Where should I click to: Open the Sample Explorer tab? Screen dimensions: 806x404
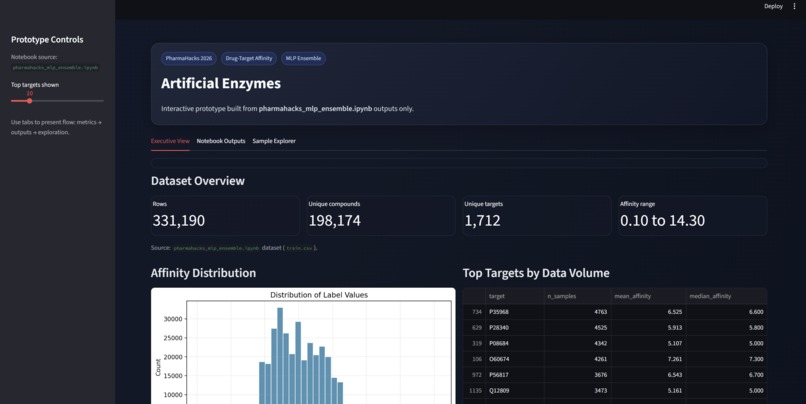tap(274, 141)
